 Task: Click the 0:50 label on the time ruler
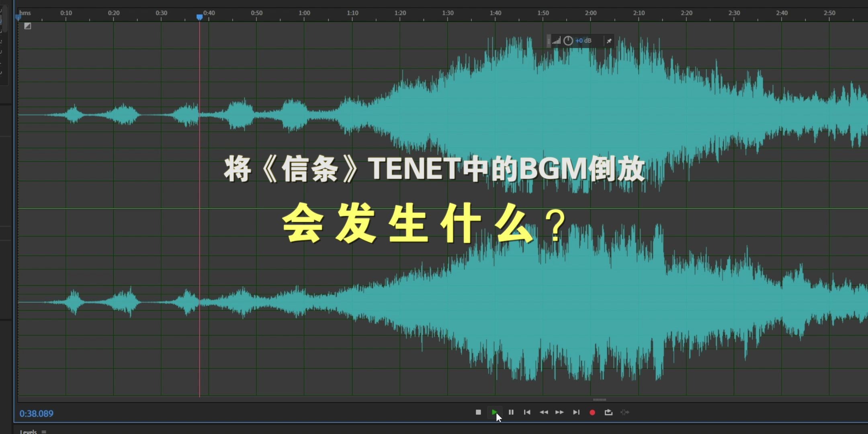[257, 13]
